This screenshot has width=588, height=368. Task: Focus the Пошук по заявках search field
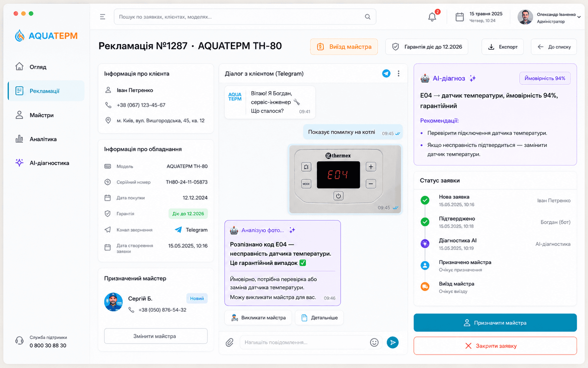tap(245, 17)
